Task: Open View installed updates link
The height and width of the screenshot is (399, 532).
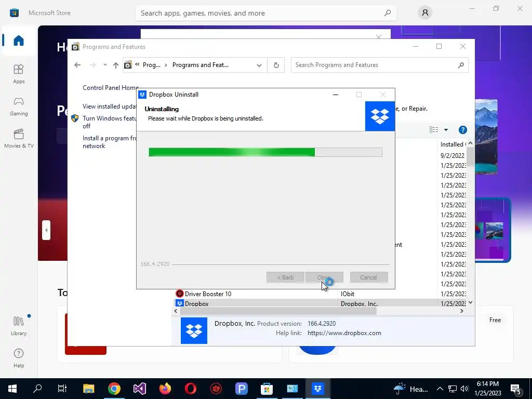Action: tap(109, 106)
